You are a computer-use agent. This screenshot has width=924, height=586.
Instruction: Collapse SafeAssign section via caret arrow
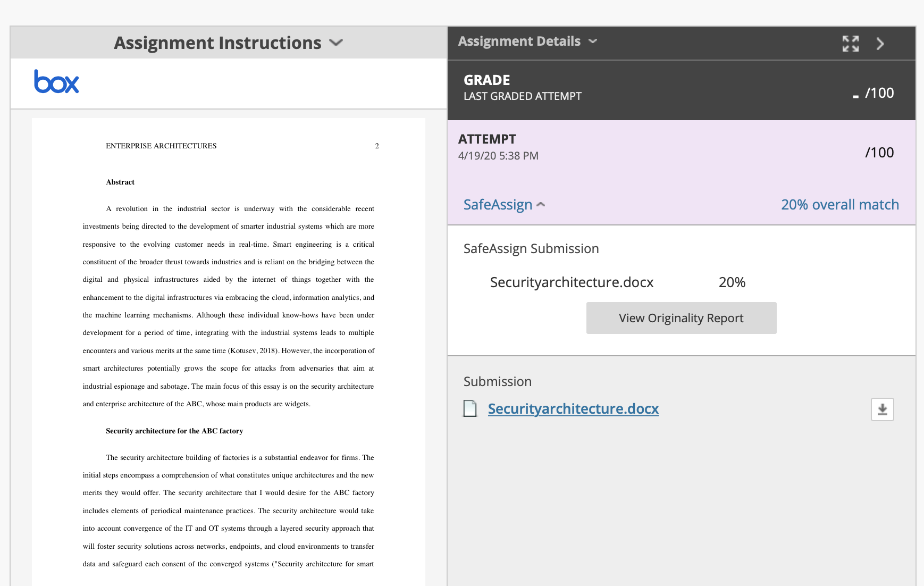pos(541,205)
